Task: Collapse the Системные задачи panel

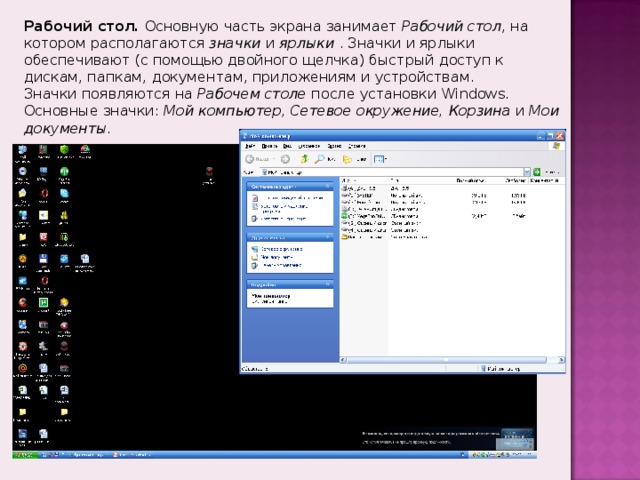Action: pyautogui.click(x=328, y=186)
